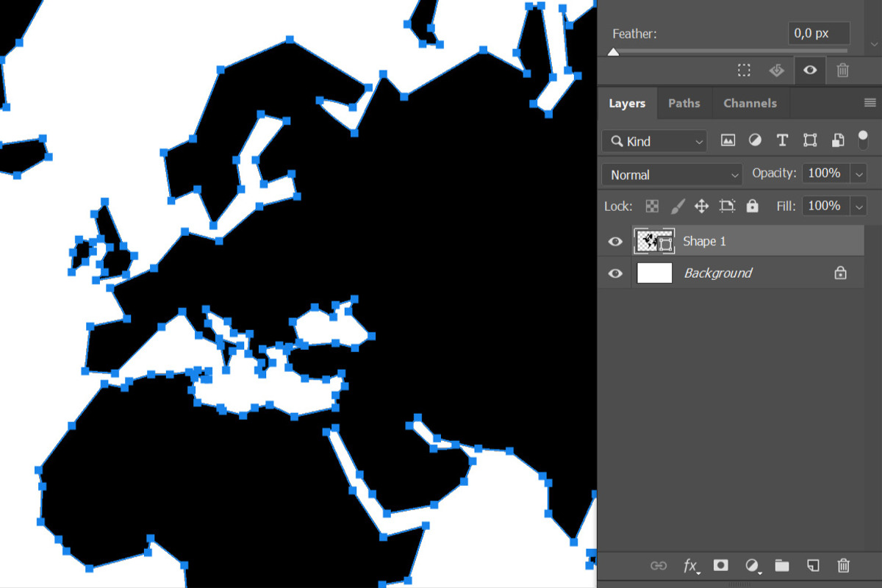Click the Fill value field

825,207
